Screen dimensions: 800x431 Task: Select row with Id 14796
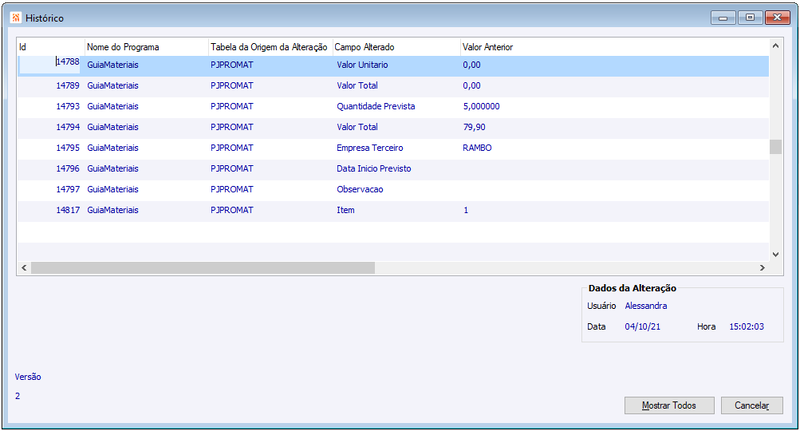pyautogui.click(x=393, y=169)
